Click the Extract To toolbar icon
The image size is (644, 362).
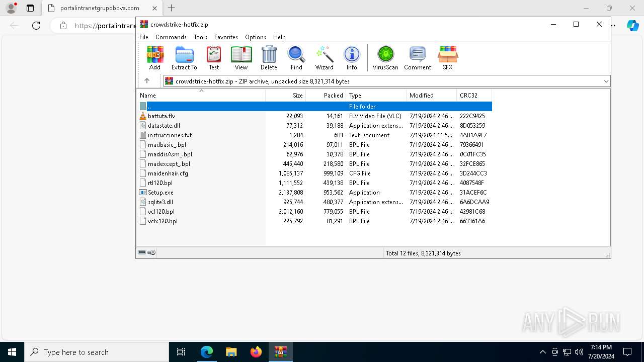[x=184, y=58]
